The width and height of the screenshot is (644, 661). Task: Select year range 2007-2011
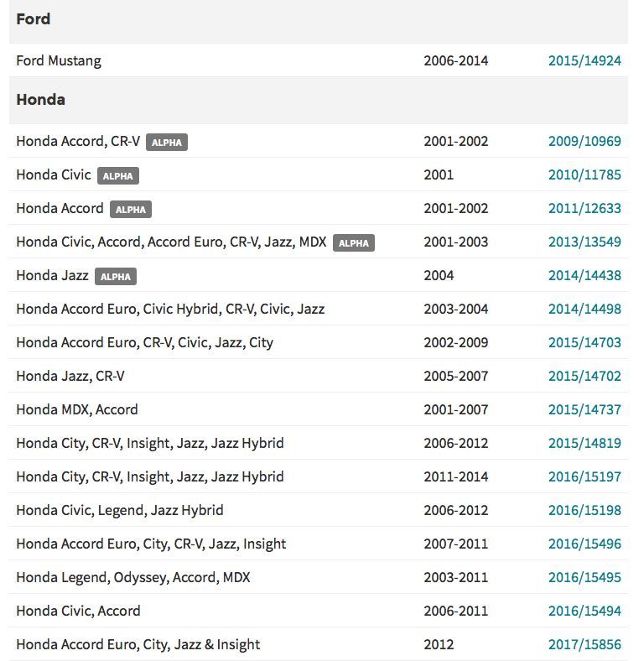tap(455, 544)
